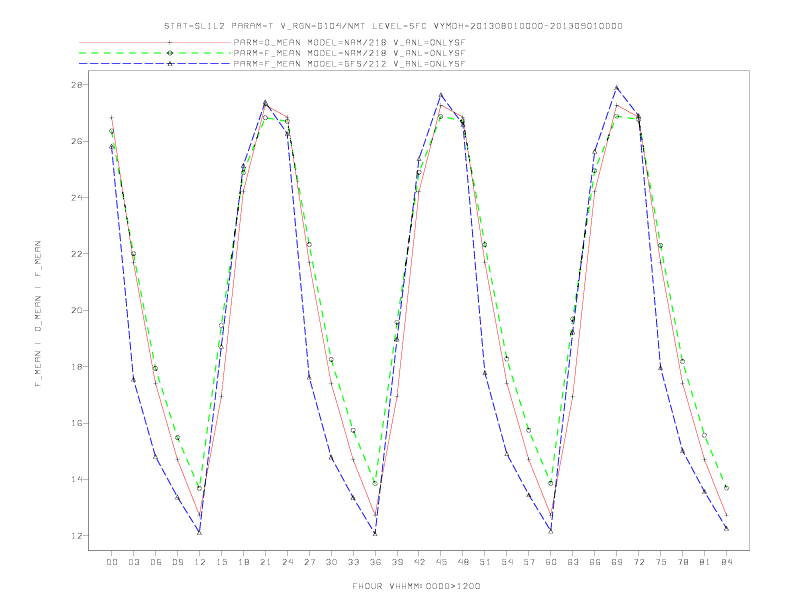Click the x-axis forecast hour label 24
This screenshot has height=612, width=792.
tap(287, 562)
